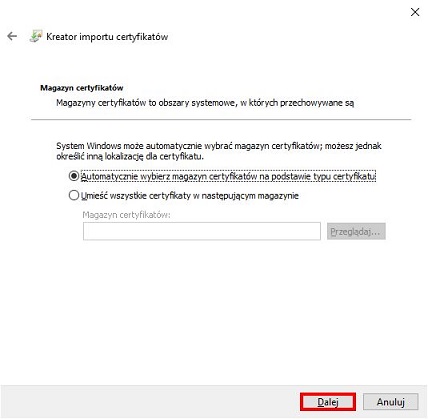Click the grey 'Magazyn certyfikatów:' field label
428x419 pixels.
(126, 215)
